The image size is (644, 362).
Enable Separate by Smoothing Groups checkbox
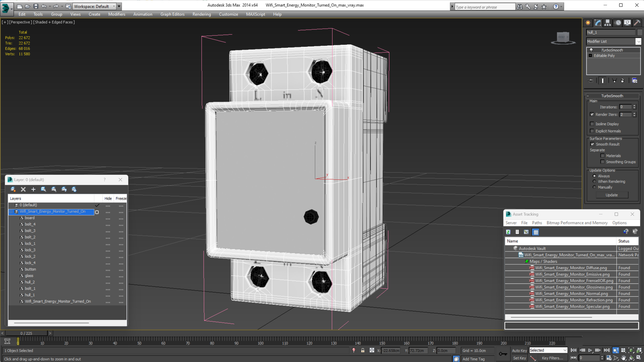(x=602, y=162)
